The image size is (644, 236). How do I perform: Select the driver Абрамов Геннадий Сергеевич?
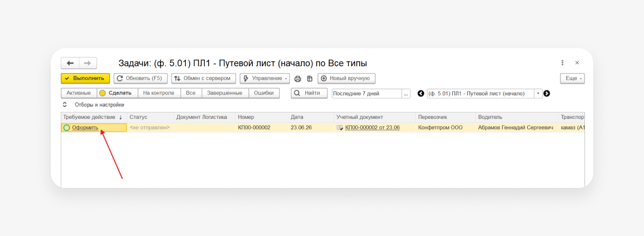pyautogui.click(x=517, y=128)
